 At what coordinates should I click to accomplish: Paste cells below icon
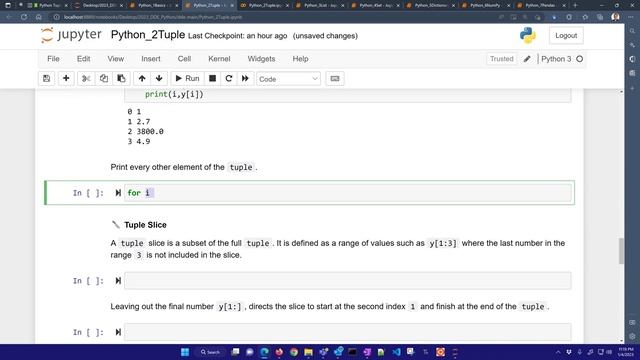pos(121,78)
